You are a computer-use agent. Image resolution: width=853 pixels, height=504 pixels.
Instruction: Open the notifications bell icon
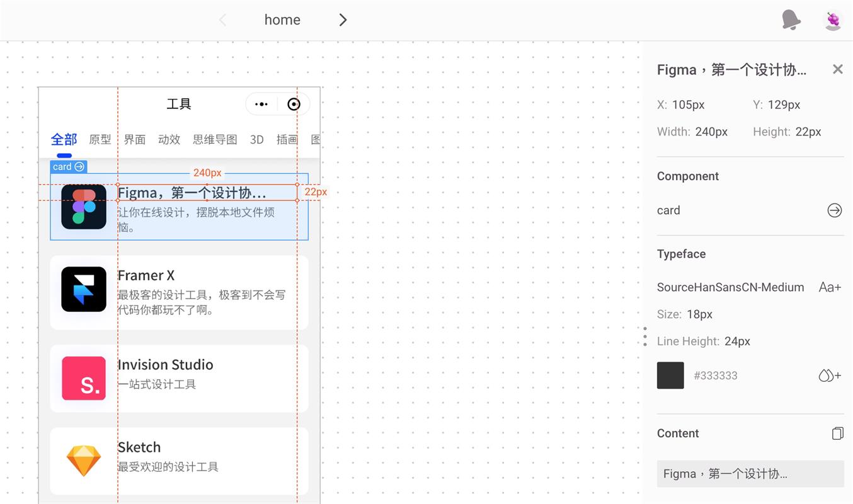click(x=791, y=20)
